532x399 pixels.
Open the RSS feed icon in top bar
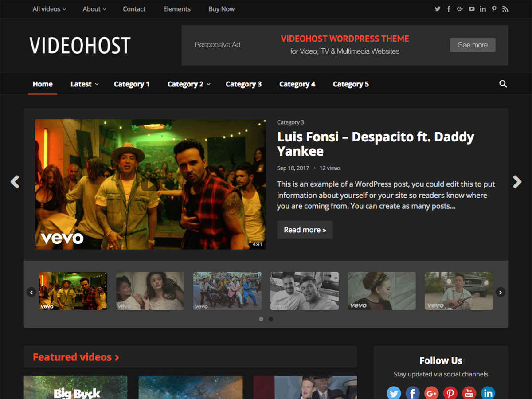tap(505, 9)
